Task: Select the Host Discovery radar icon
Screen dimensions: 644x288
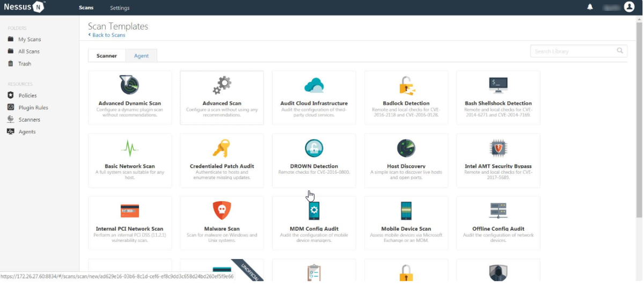Action: click(406, 147)
